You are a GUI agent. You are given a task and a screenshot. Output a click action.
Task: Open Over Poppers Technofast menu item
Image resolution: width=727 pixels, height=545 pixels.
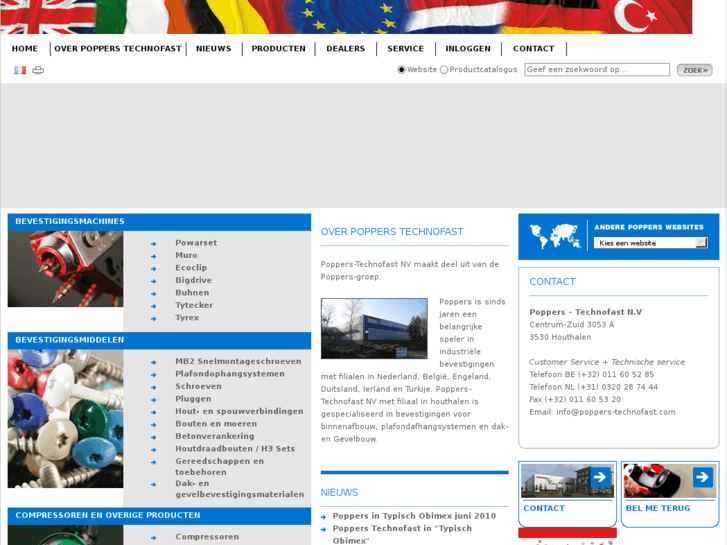coord(118,49)
